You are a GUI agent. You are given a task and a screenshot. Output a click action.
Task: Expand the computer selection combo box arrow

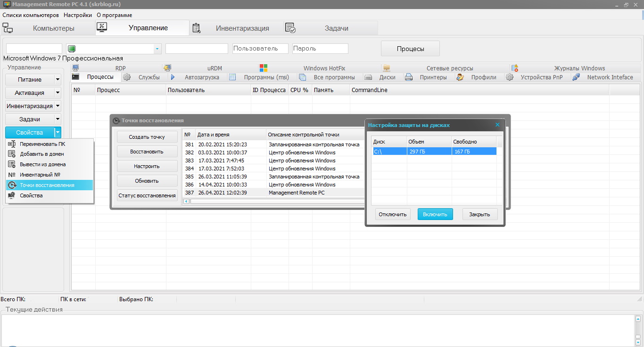[157, 49]
